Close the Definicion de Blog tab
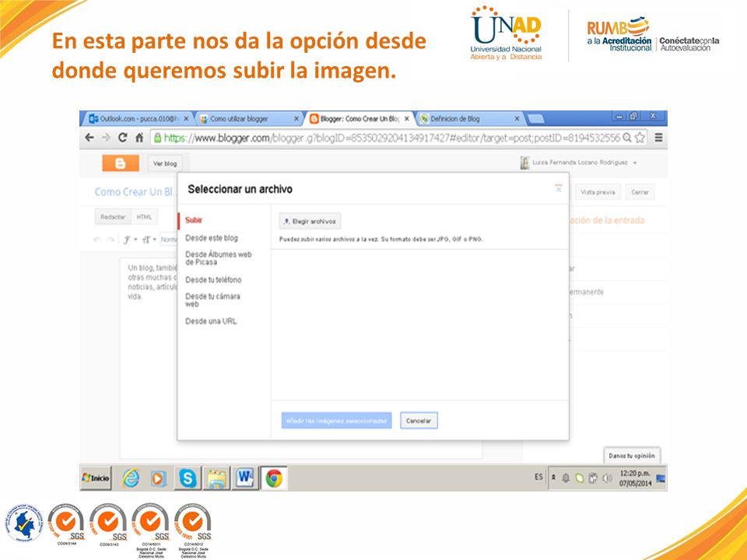747x560 pixels. (517, 118)
